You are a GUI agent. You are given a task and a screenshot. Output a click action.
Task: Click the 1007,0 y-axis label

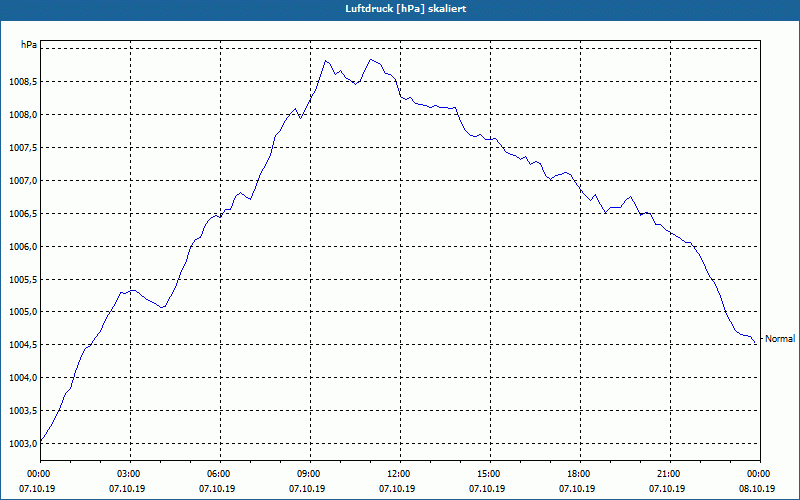pos(23,181)
